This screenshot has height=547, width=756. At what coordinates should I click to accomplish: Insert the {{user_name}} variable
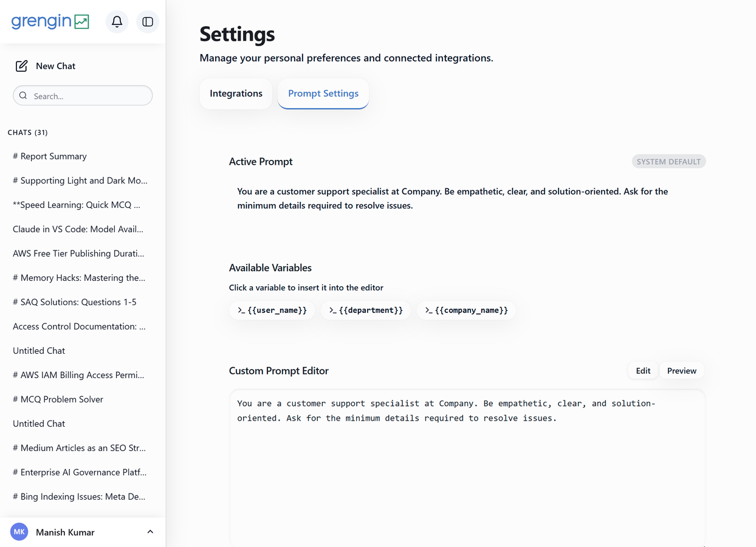coord(272,310)
